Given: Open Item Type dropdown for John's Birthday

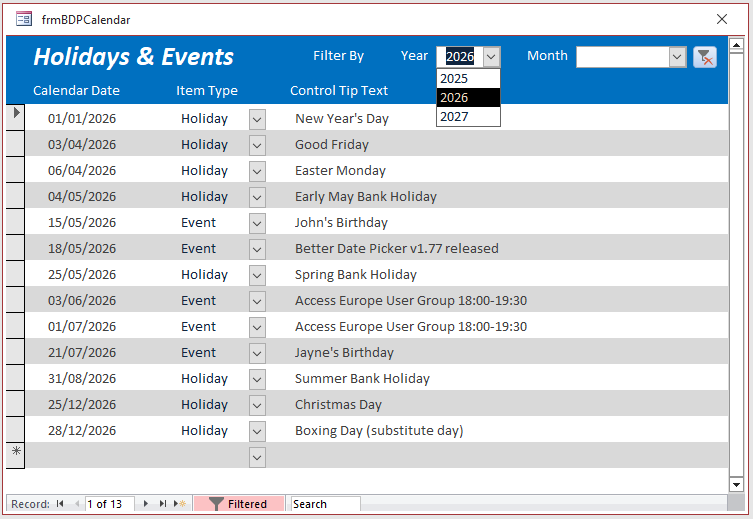Looking at the screenshot, I should (x=257, y=223).
